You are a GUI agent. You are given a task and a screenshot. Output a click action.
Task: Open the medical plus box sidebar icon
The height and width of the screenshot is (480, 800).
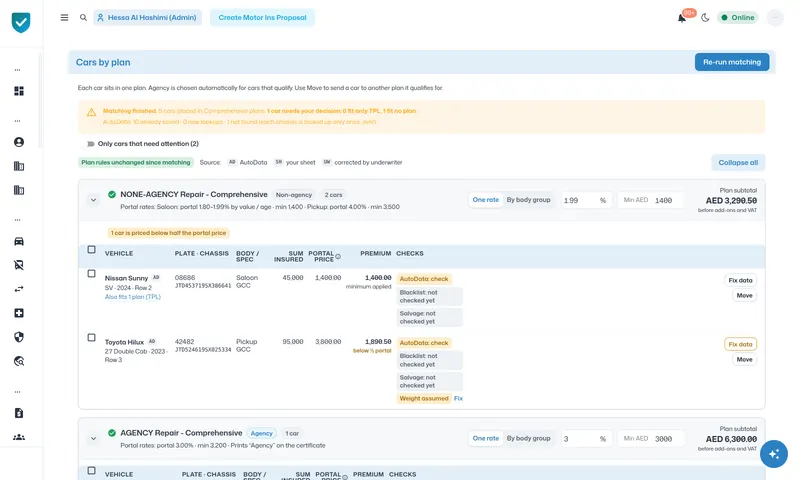click(x=19, y=313)
